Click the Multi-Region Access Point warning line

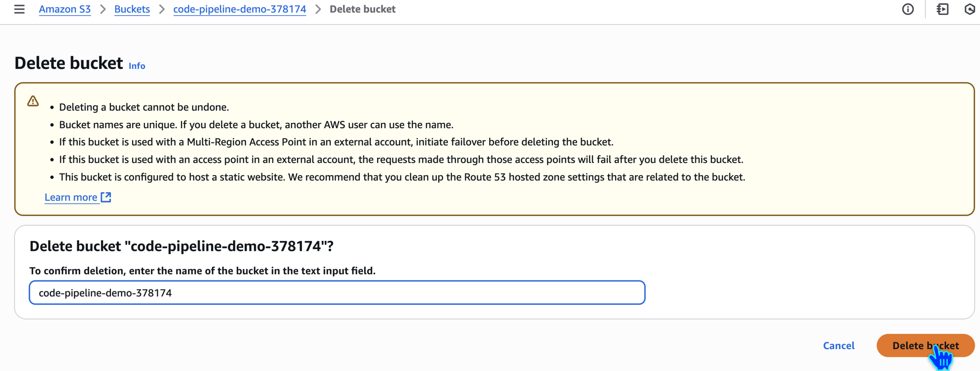coord(336,142)
